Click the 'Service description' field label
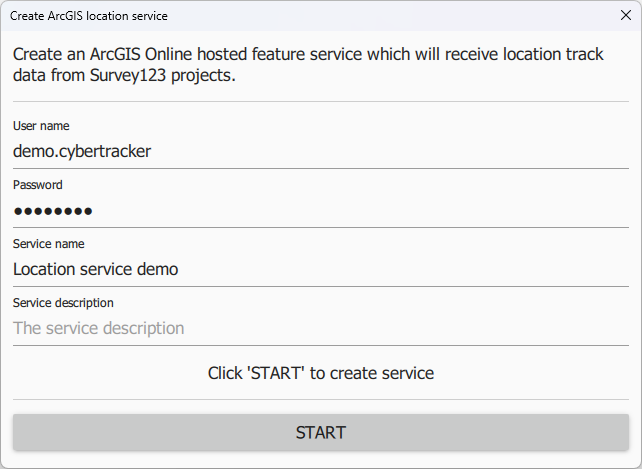This screenshot has height=469, width=642. (x=63, y=303)
